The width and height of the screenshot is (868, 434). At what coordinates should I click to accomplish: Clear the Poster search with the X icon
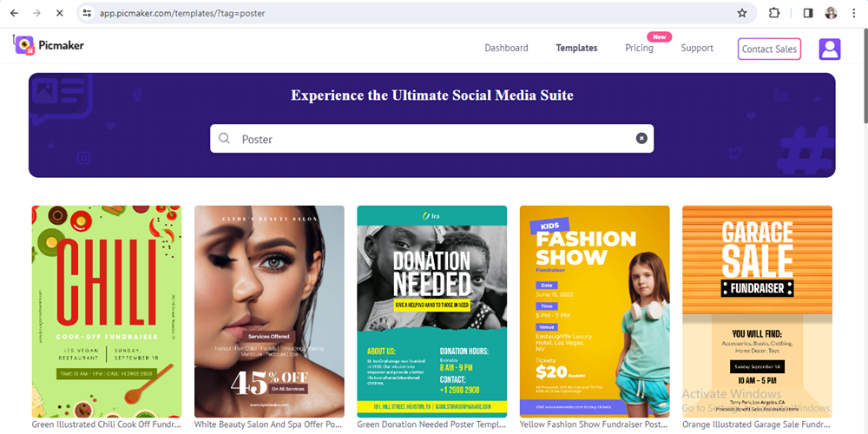[641, 138]
